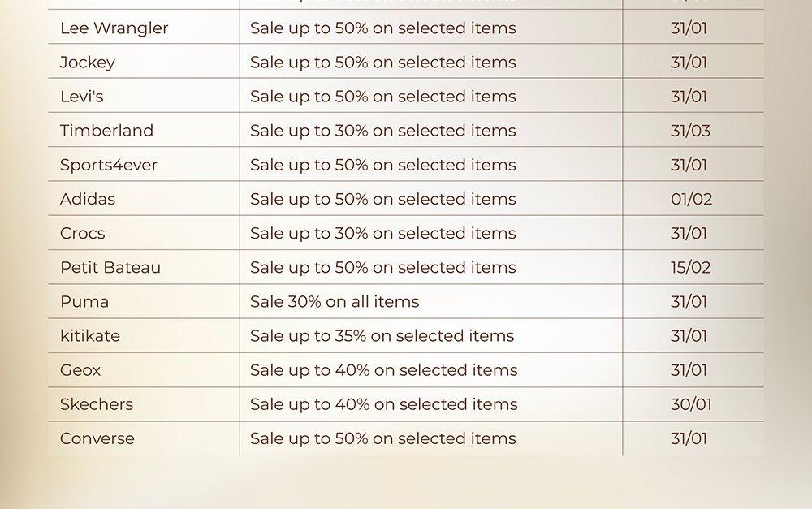
Task: Click the 15/02 date for Petit Bateau
Action: point(690,267)
